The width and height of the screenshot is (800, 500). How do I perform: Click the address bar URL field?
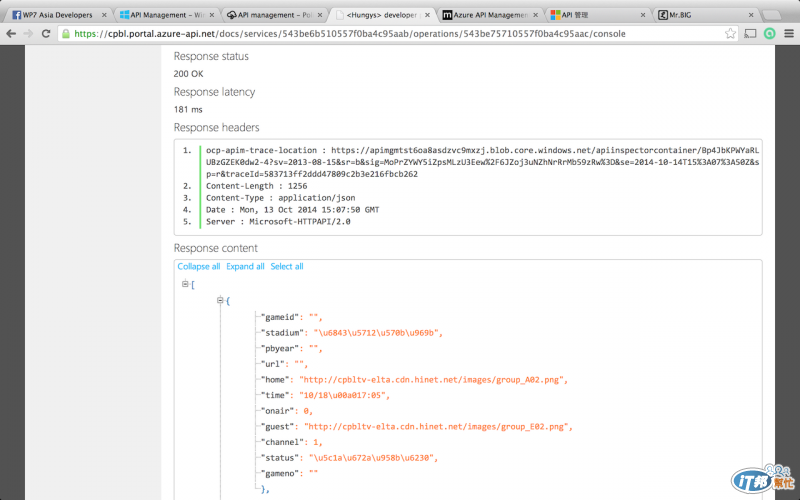click(x=398, y=34)
